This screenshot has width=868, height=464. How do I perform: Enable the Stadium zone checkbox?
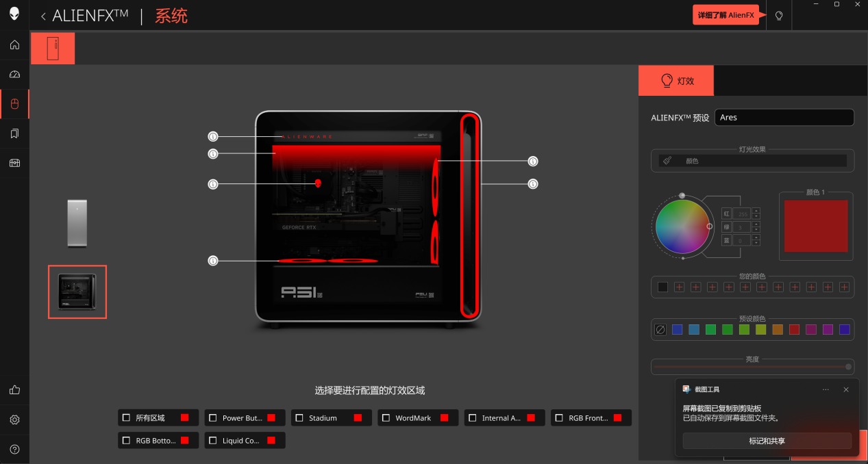(299, 417)
